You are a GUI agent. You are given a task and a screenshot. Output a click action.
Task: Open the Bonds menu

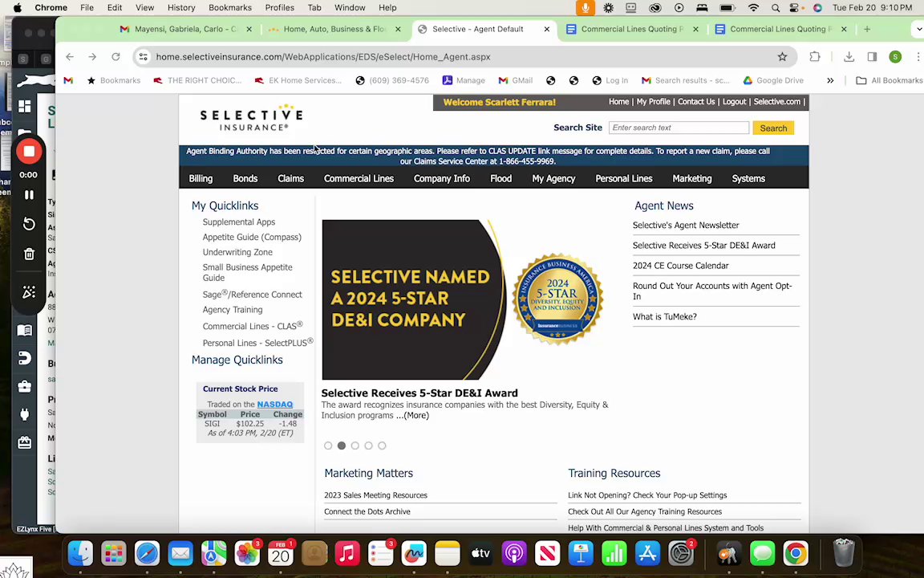click(x=245, y=178)
